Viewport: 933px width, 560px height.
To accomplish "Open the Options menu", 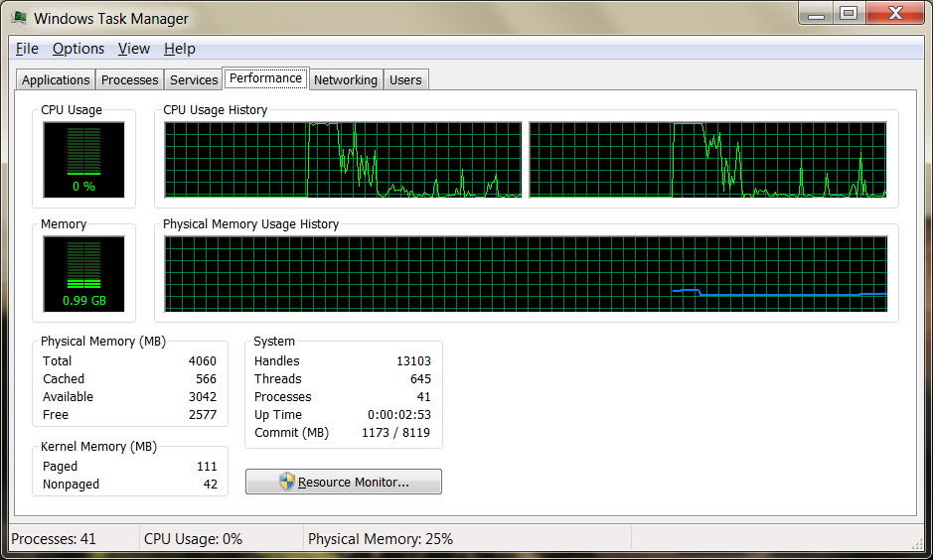I will (x=78, y=49).
